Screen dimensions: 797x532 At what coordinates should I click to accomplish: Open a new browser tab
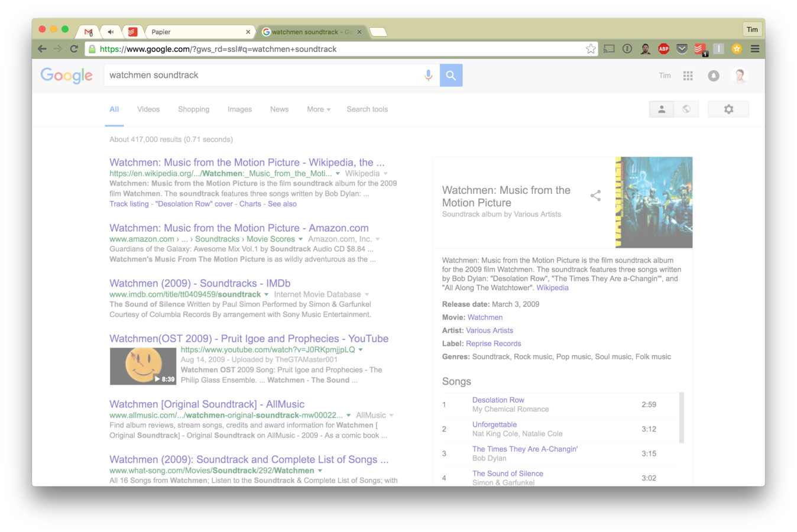tap(378, 32)
